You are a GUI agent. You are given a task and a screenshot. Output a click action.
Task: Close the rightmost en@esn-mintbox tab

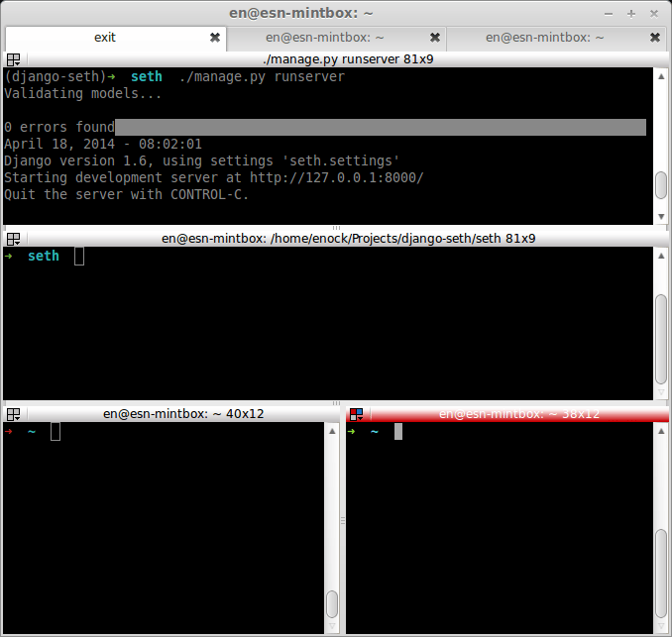(654, 38)
